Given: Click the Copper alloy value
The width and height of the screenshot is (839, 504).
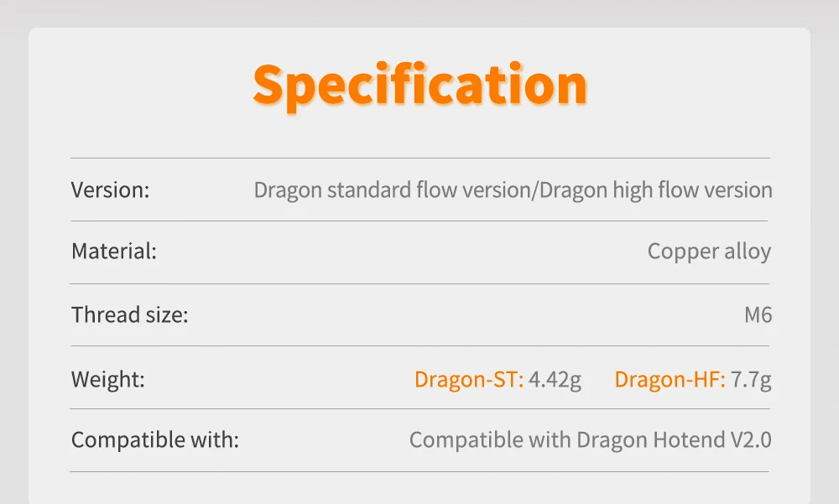Looking at the screenshot, I should tap(709, 252).
